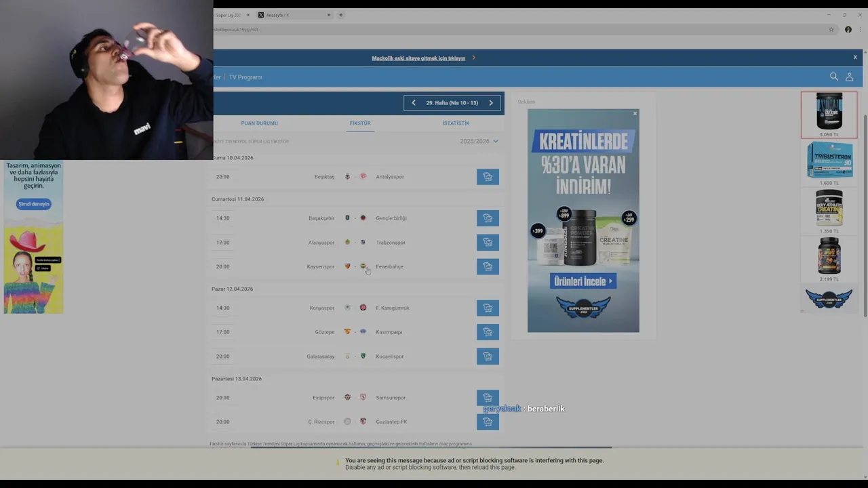Close the Anasayfa / X browser tab
The width and height of the screenshot is (868, 488).
[329, 15]
